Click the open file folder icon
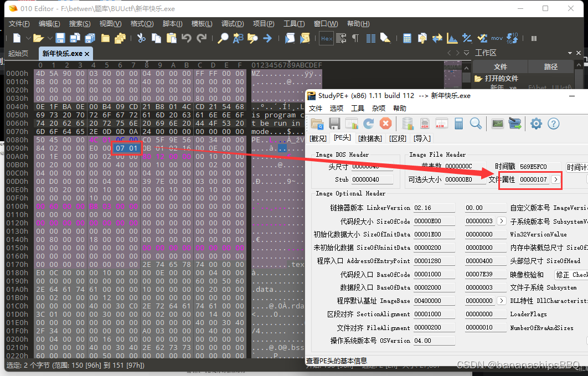This screenshot has height=376, width=588. [38, 38]
